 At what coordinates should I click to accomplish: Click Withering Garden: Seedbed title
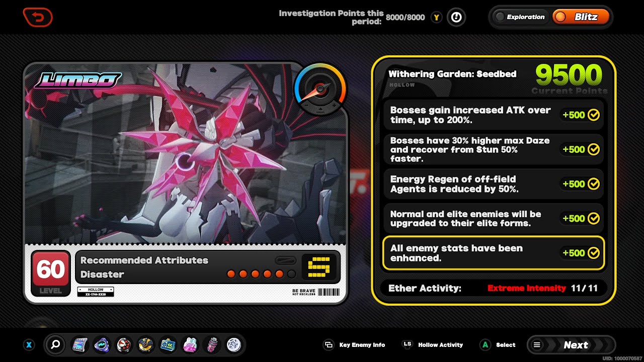(452, 74)
